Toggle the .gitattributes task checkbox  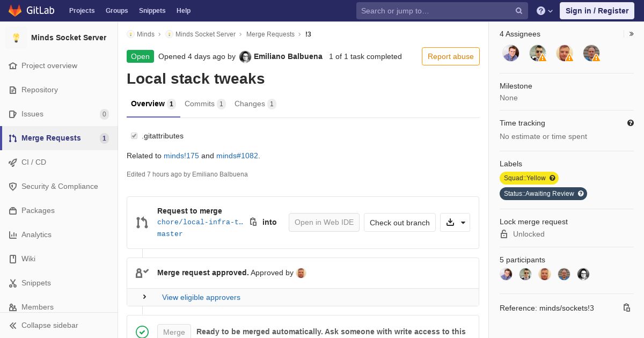(134, 136)
